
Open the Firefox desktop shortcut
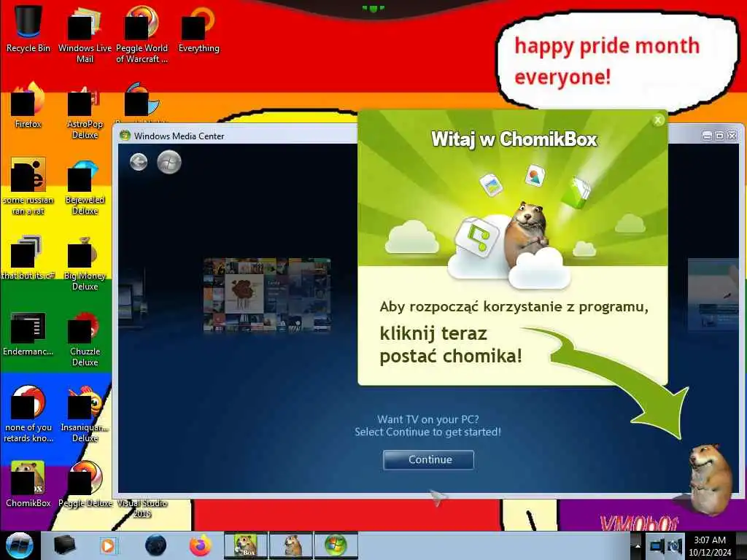tap(28, 105)
